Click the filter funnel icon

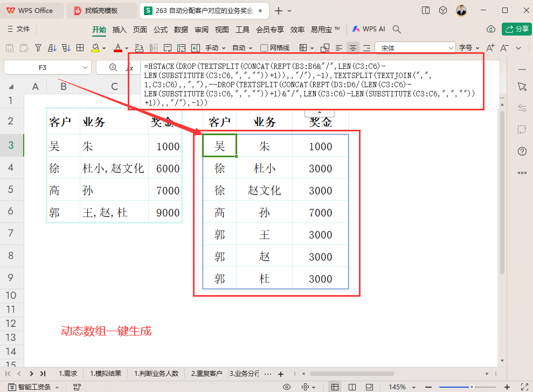(x=38, y=48)
